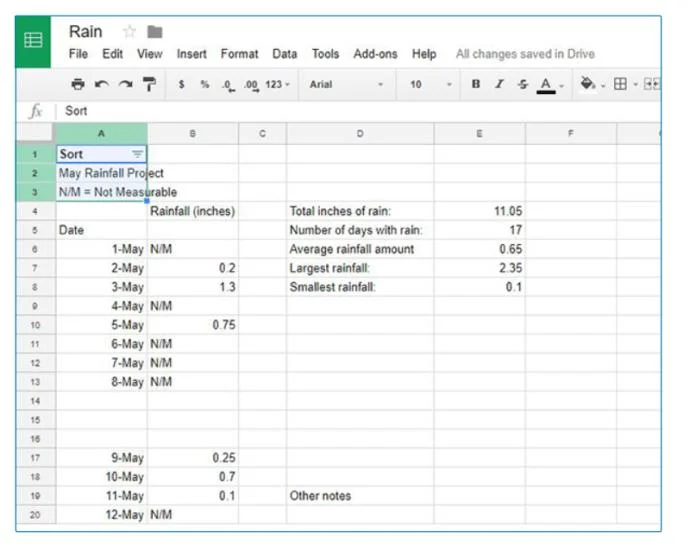This screenshot has height=545, width=690.
Task: Toggle strikethrough formatting
Action: (x=522, y=84)
